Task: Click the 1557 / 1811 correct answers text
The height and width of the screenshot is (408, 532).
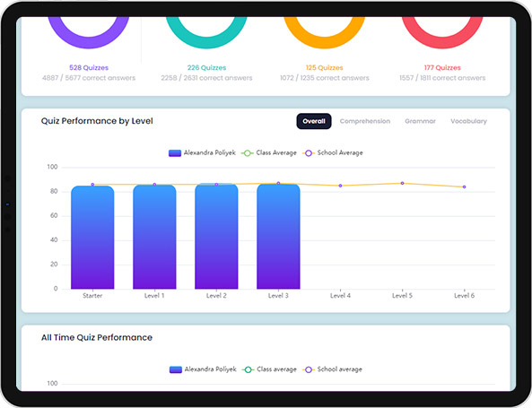Action: [x=442, y=78]
